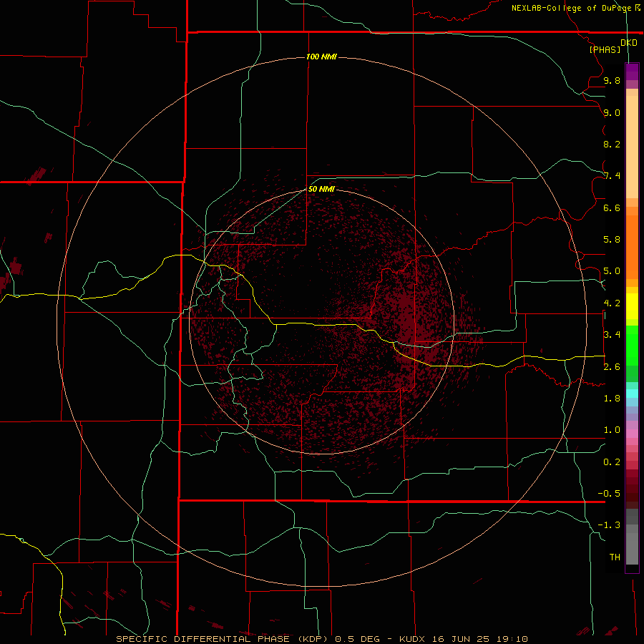Click the -0.5 scale value

click(x=609, y=494)
